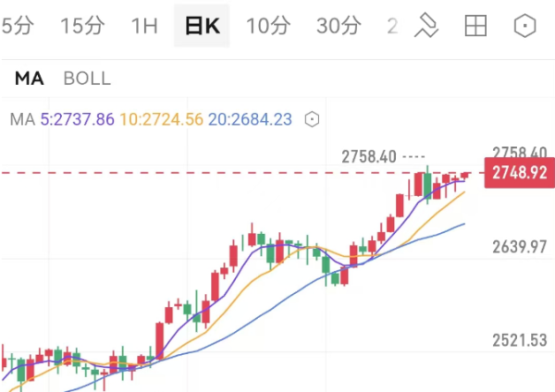Viewport: 555px width, 392px height.
Task: Enable the MA indicator overlay
Action: point(29,79)
